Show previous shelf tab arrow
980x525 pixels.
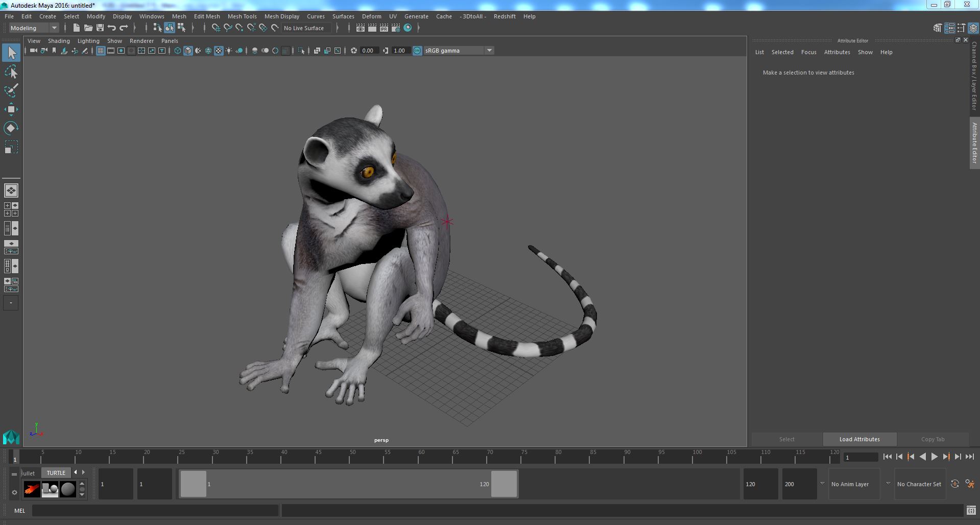76,472
